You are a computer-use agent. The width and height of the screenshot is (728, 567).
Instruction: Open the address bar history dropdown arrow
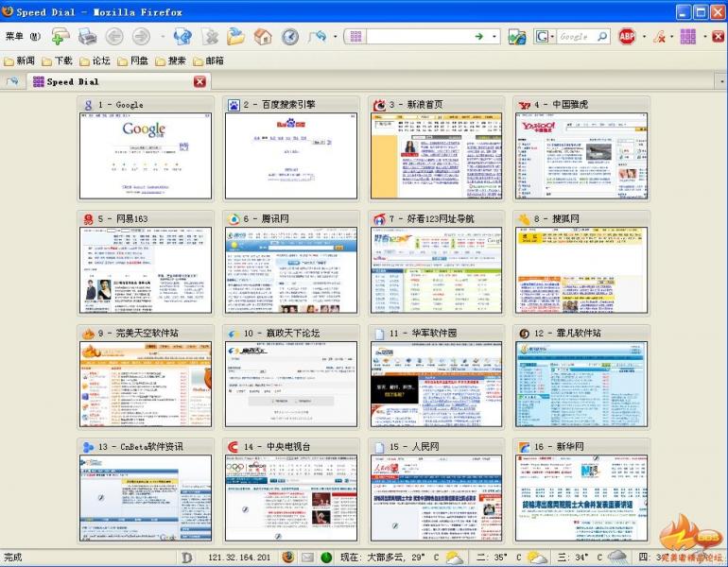point(494,36)
